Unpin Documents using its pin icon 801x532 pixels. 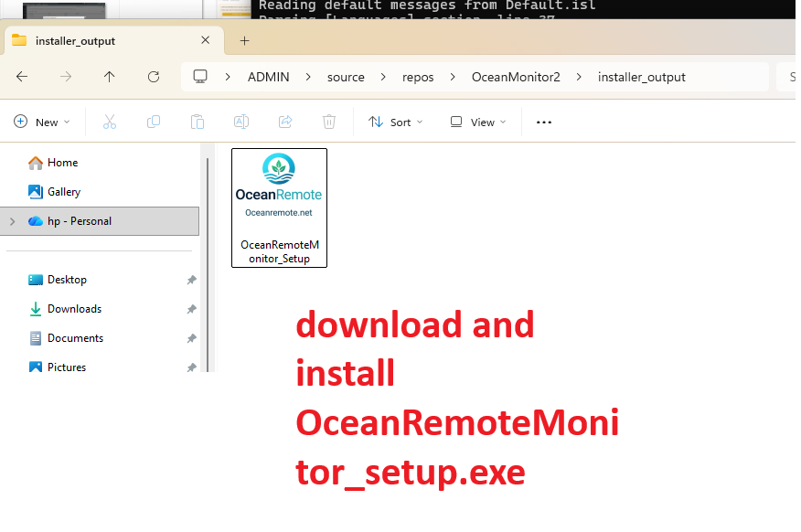pos(192,338)
